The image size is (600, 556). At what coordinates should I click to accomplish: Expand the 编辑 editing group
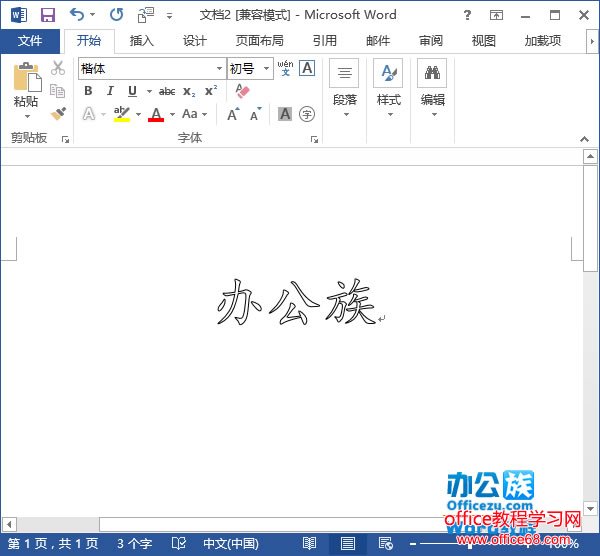[x=432, y=88]
